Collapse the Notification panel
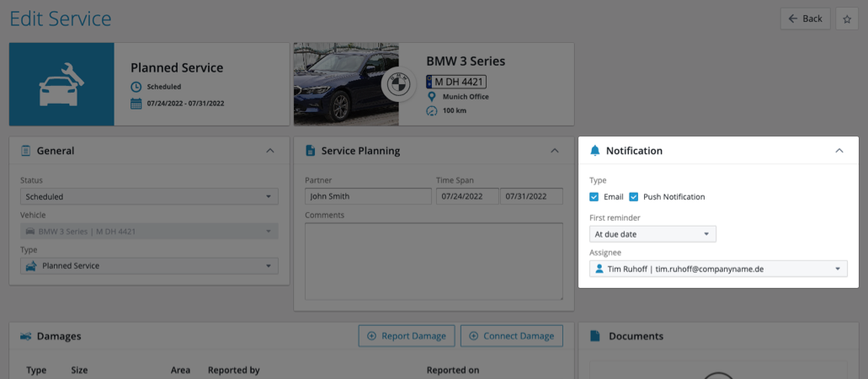Screen dimensions: 868x379 click(839, 151)
